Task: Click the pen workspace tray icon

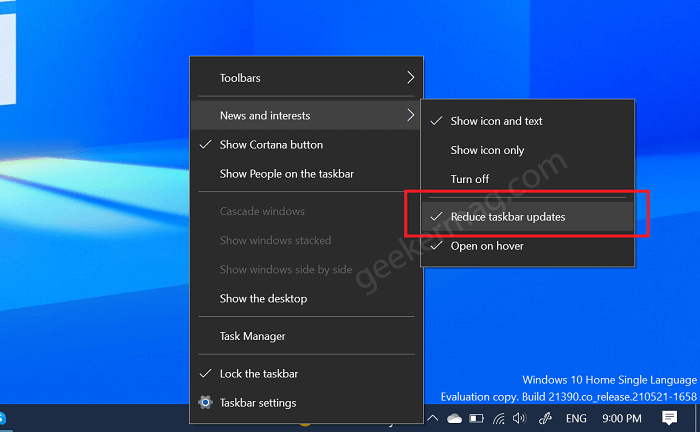Action: click(x=545, y=418)
